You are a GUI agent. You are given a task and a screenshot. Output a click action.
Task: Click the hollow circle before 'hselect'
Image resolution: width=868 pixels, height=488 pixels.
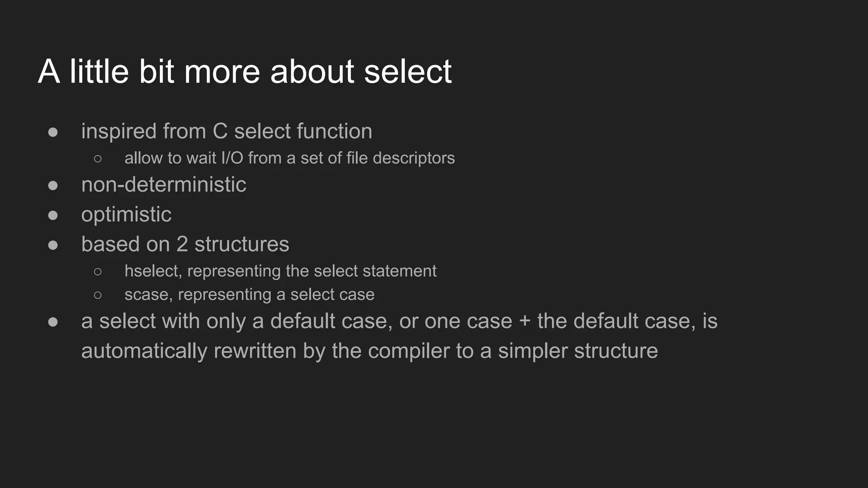98,272
